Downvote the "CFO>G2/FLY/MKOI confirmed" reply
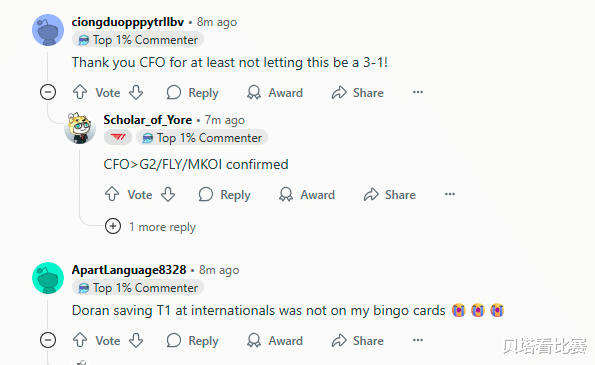Image resolution: width=595 pixels, height=365 pixels. pos(168,194)
